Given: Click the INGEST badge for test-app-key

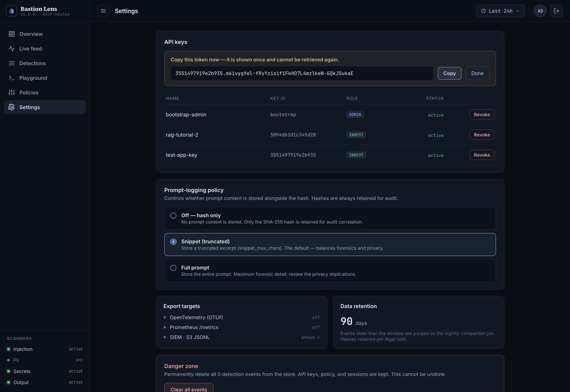Looking at the screenshot, I should (x=356, y=155).
